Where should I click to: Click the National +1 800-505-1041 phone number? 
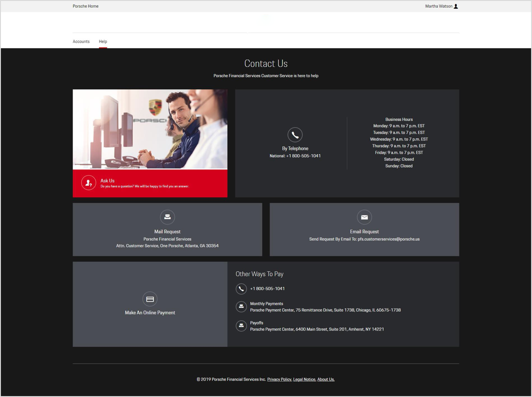tap(303, 156)
